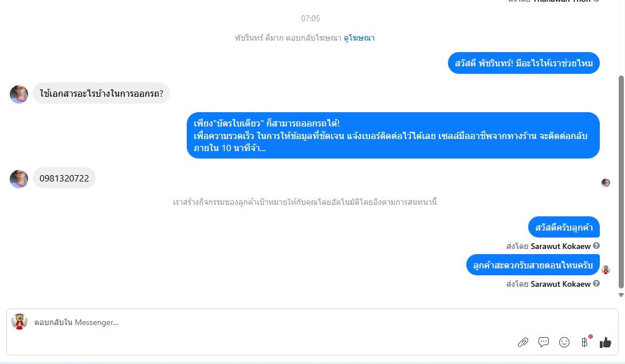Open saved replies speech bubble icon
The height and width of the screenshot is (364, 625).
[x=544, y=342]
